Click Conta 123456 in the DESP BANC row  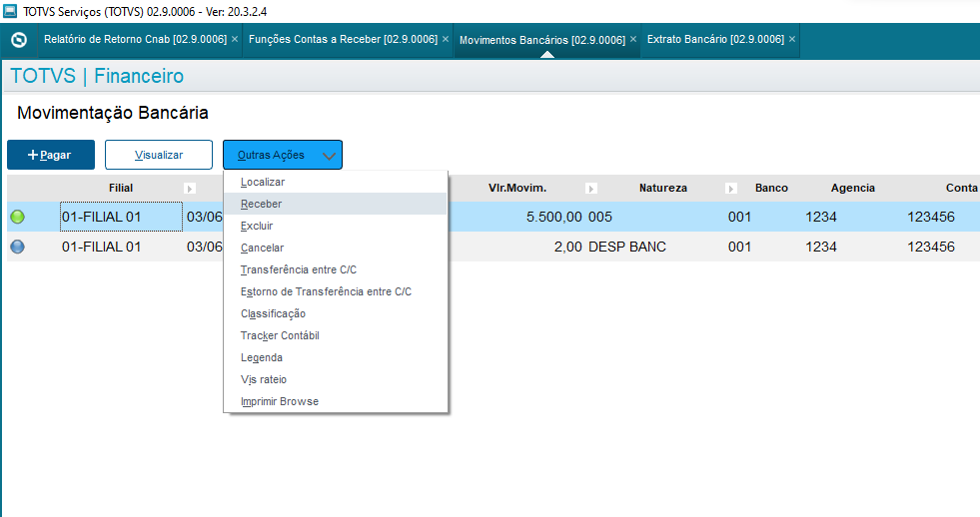(931, 247)
